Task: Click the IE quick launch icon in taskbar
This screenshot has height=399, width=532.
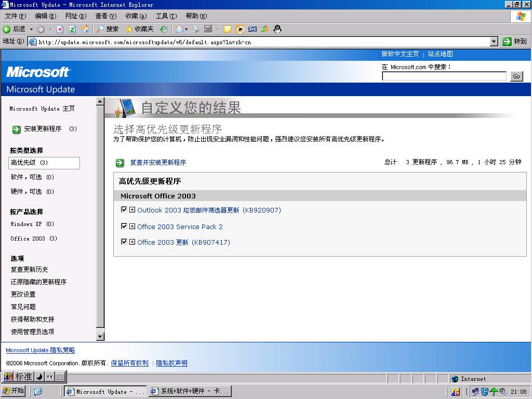Action: click(x=38, y=392)
